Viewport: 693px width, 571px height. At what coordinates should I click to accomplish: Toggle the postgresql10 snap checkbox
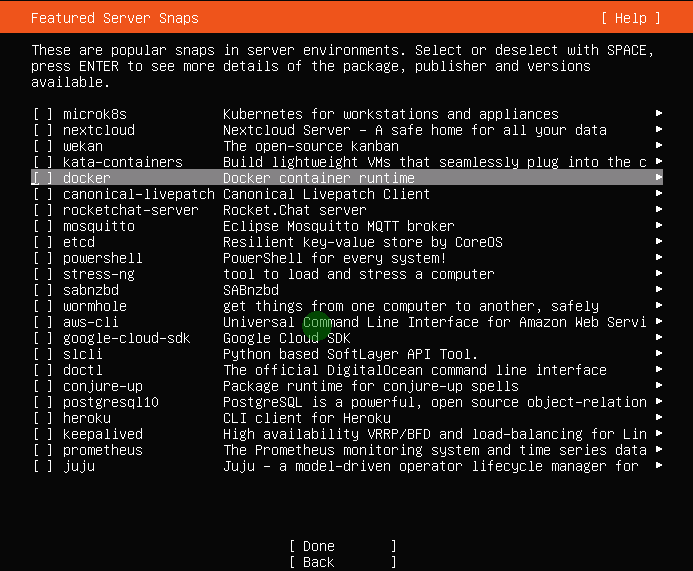point(43,402)
